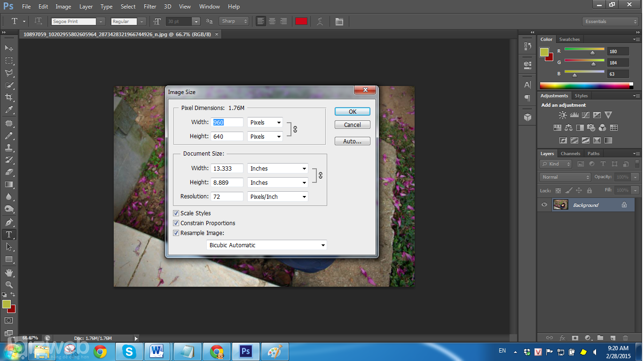
Task: Select the Crop tool in toolbar
Action: (8, 97)
